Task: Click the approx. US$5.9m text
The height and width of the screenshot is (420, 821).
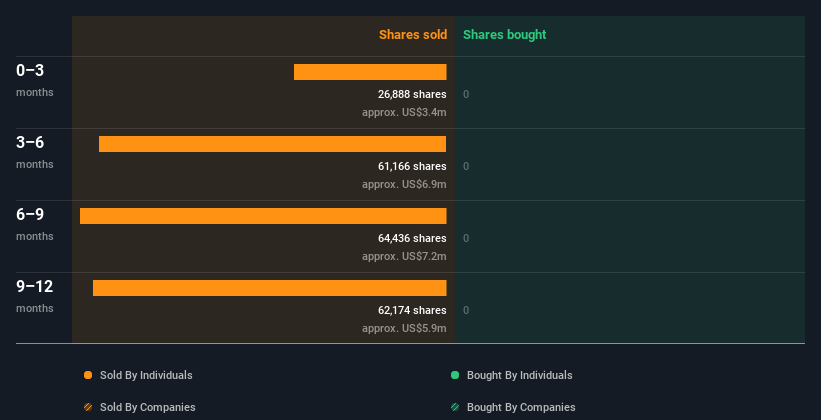Action: (404, 329)
